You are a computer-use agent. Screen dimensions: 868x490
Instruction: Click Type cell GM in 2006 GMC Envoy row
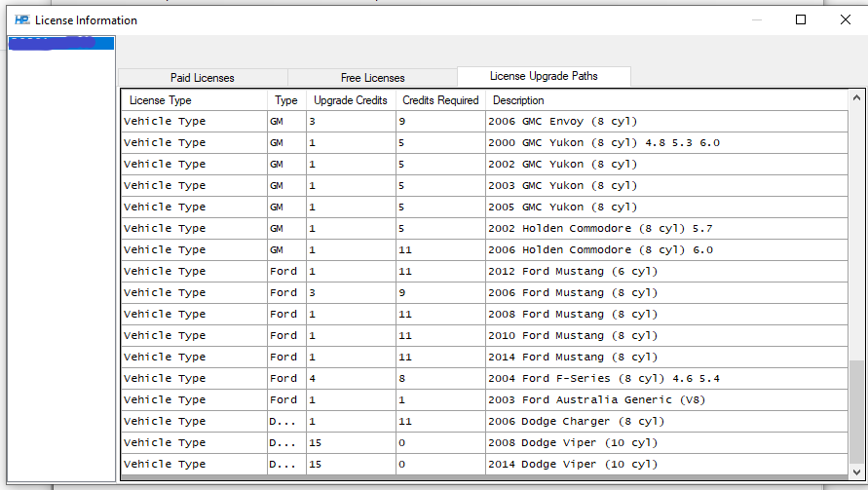pos(286,121)
